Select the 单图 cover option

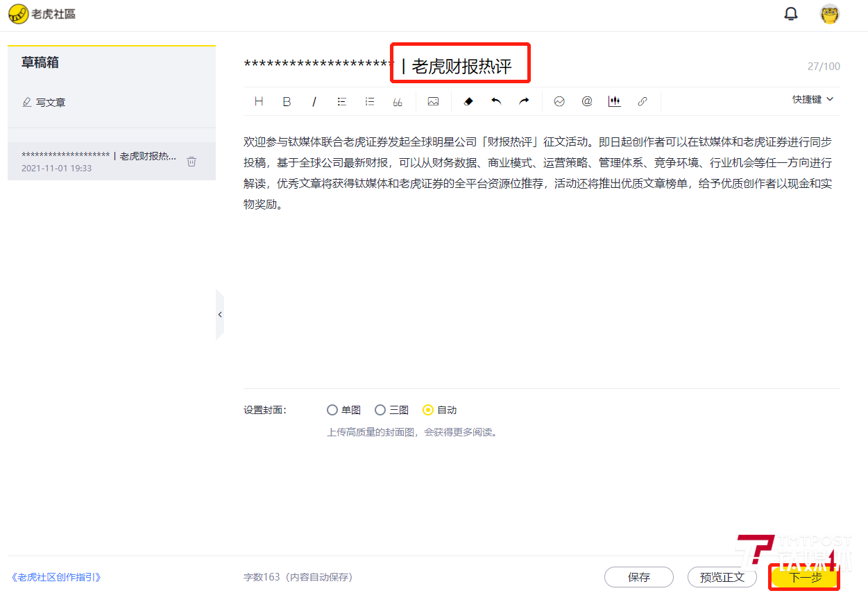click(332, 410)
